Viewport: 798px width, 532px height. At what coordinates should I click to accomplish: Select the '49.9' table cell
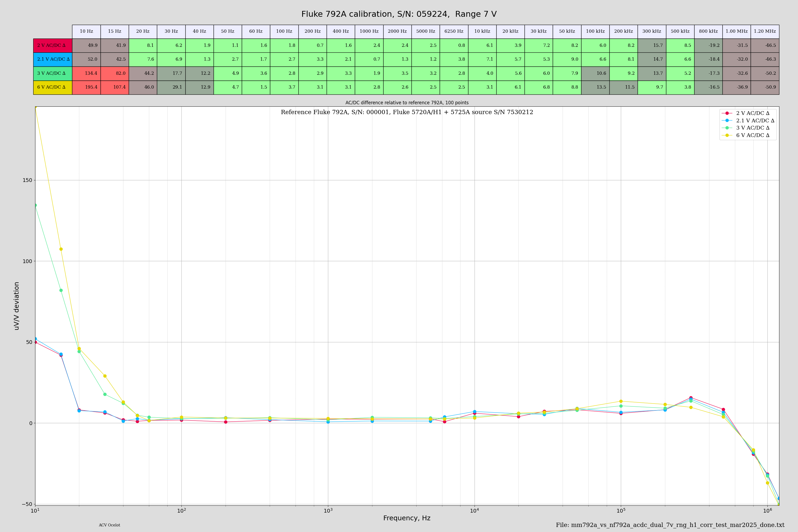point(86,45)
